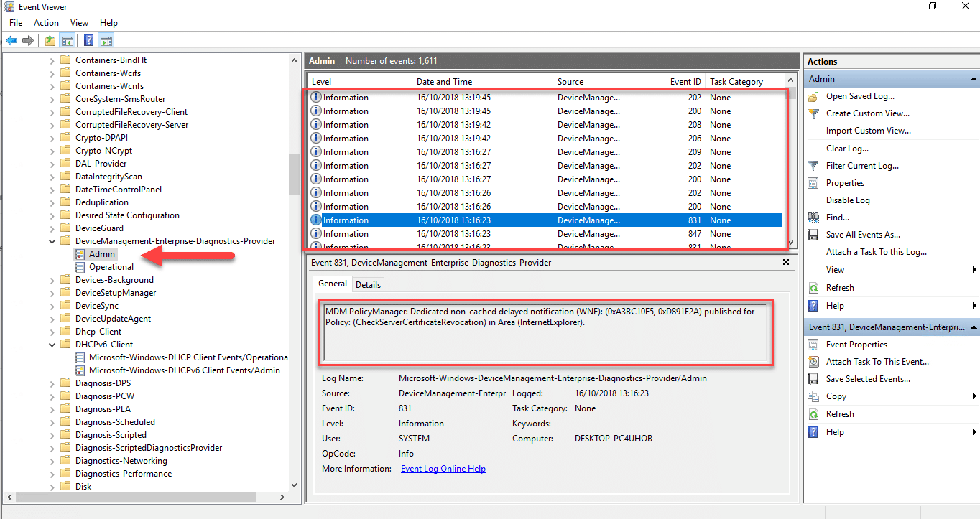The width and height of the screenshot is (980, 519).
Task: Click the Save All Events floppy icon
Action: 813,235
